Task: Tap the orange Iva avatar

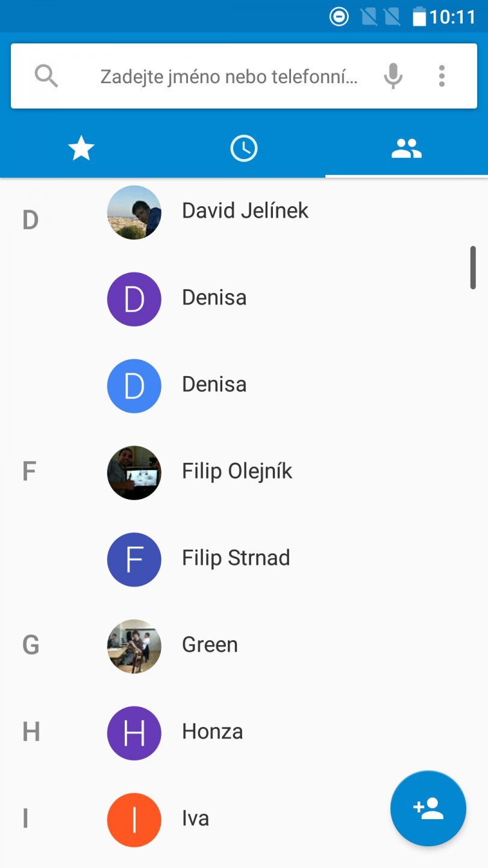Action: (134, 820)
